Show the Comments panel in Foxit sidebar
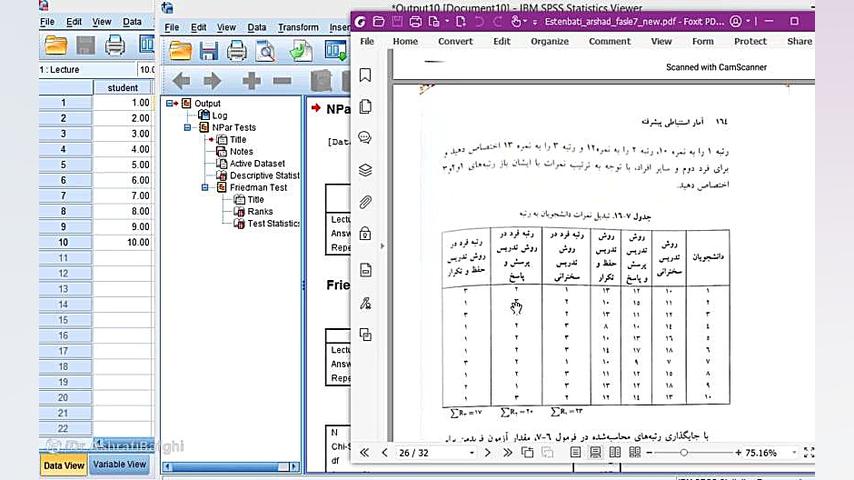The image size is (854, 480). click(x=365, y=138)
